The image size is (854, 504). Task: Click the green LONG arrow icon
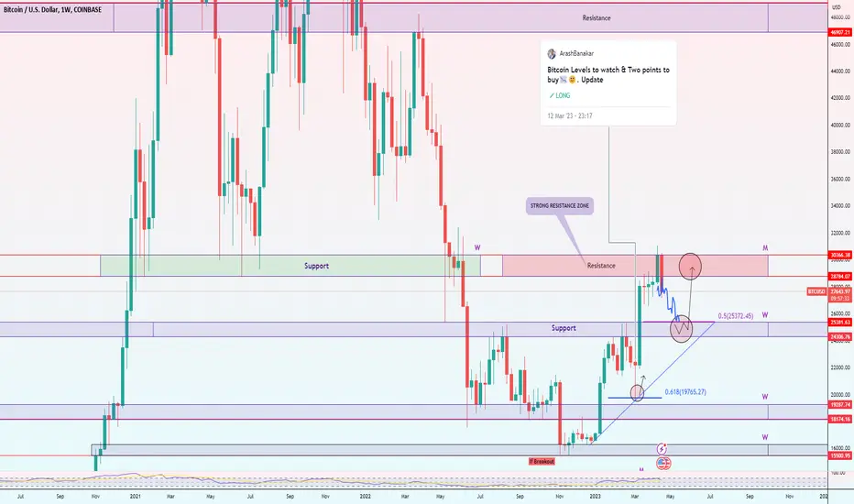(x=552, y=95)
